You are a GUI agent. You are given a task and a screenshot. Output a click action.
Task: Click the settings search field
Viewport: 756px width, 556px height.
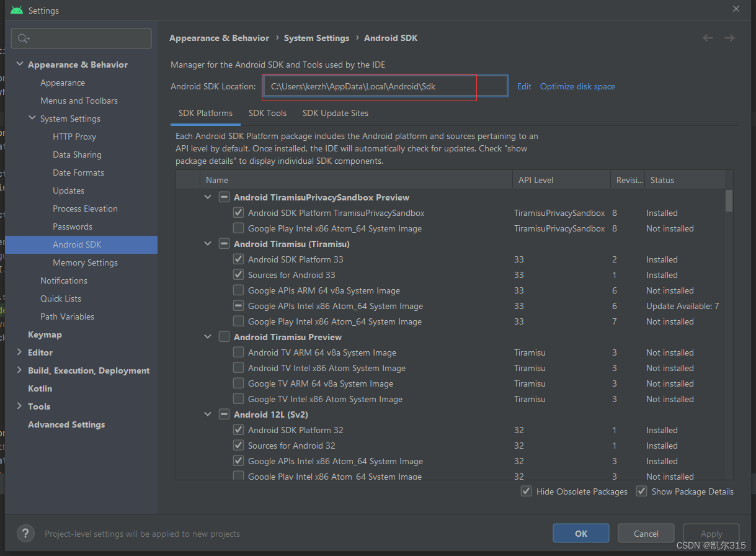point(81,38)
